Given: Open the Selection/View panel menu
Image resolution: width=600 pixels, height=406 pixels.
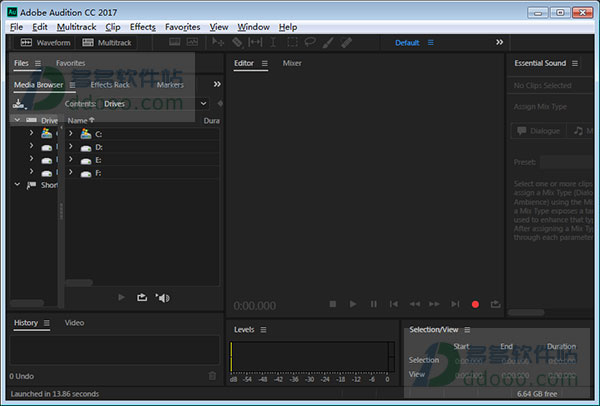Looking at the screenshot, I should coord(467,329).
